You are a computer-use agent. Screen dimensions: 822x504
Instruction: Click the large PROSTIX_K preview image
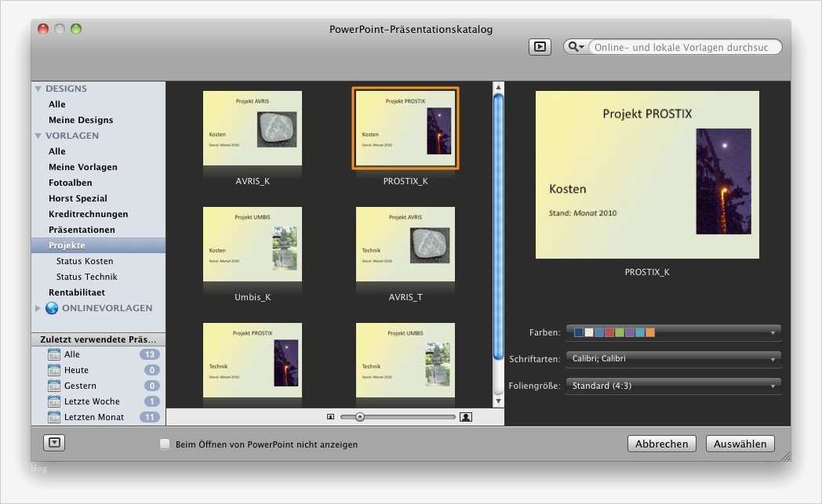[x=647, y=175]
